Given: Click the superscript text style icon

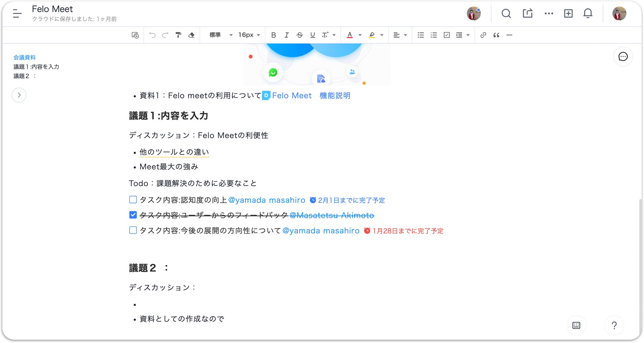Looking at the screenshot, I should click(x=325, y=35).
